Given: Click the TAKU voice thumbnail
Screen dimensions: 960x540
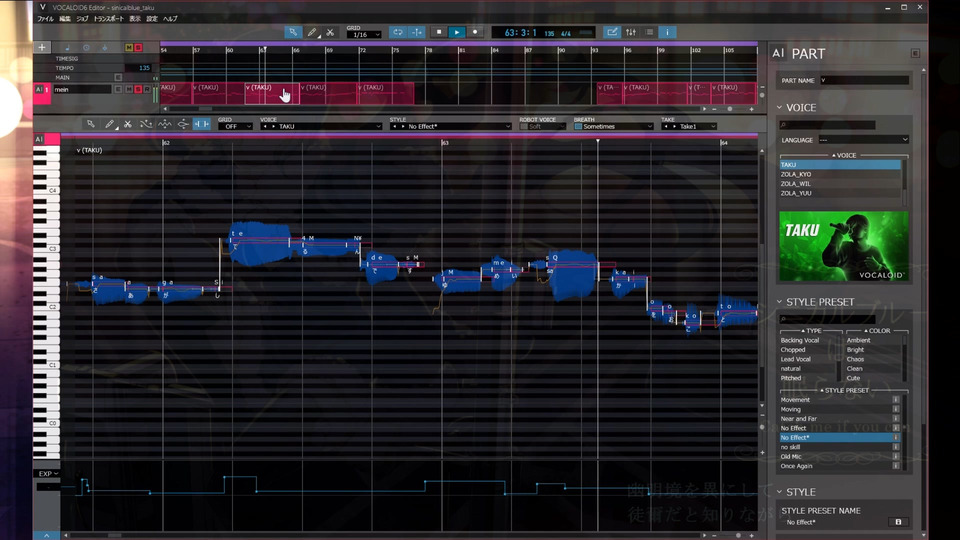Looking at the screenshot, I should click(x=844, y=246).
